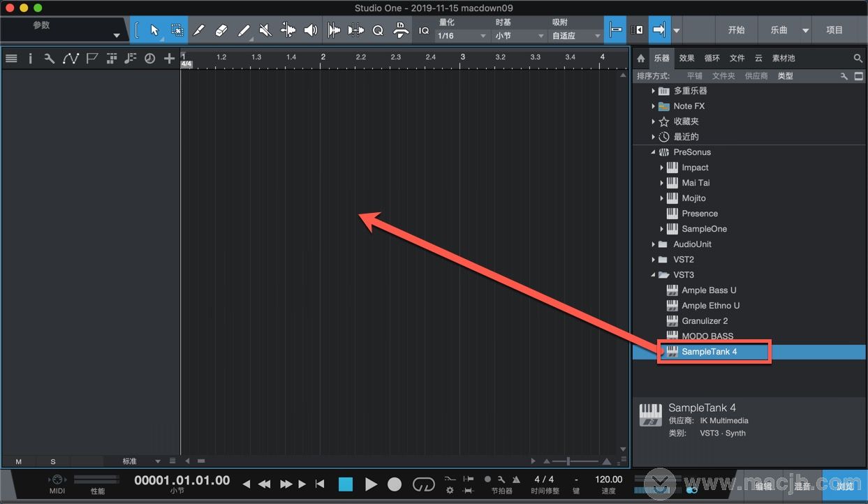Open browser options wrench icon
The height and width of the screenshot is (504, 868).
(844, 76)
